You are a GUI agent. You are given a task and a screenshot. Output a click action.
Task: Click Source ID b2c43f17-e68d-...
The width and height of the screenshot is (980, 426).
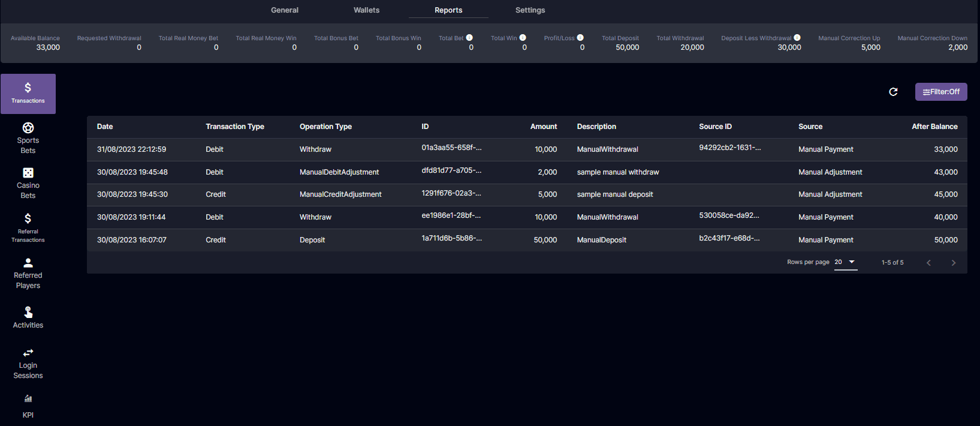729,238
